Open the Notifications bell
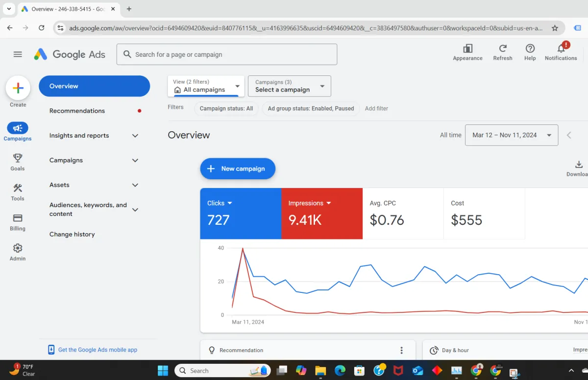The height and width of the screenshot is (380, 588). [x=562, y=47]
